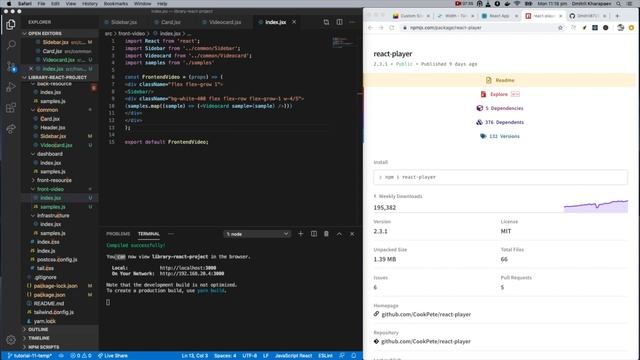Go back in the browser window

pos(370,28)
